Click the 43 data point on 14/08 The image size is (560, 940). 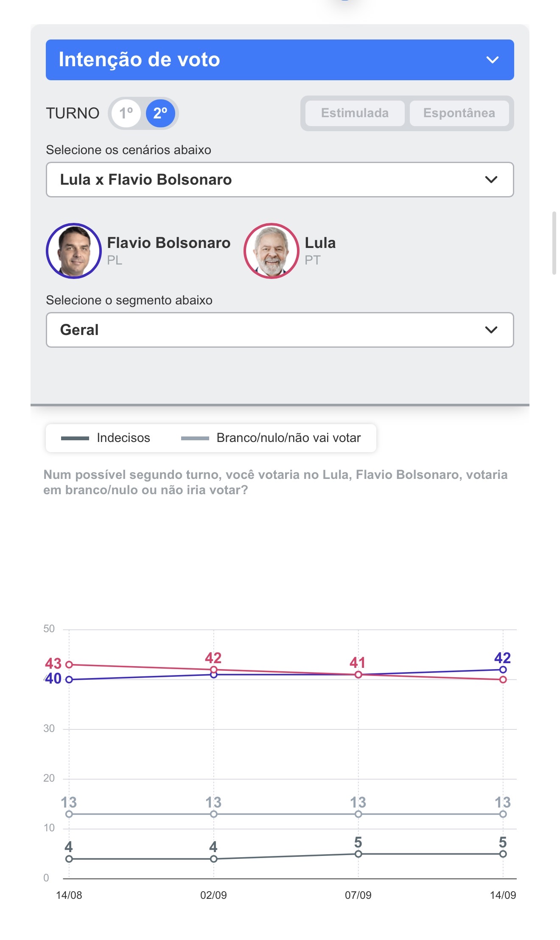tap(69, 664)
